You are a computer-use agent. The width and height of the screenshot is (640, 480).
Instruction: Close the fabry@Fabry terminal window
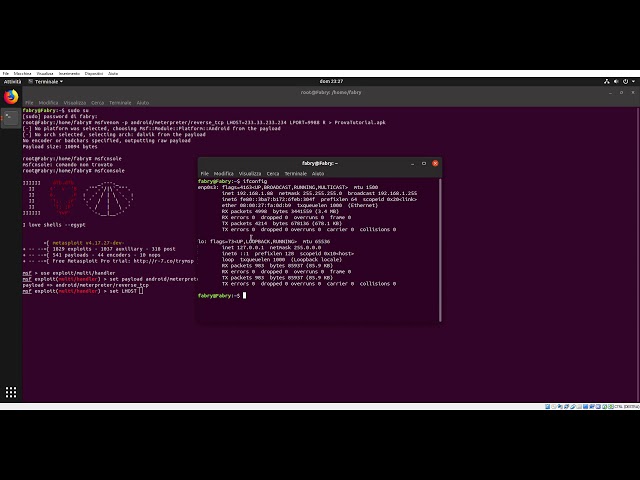(x=435, y=163)
